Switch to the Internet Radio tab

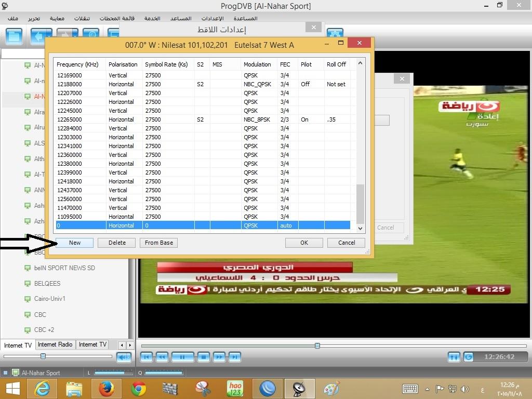coord(55,344)
